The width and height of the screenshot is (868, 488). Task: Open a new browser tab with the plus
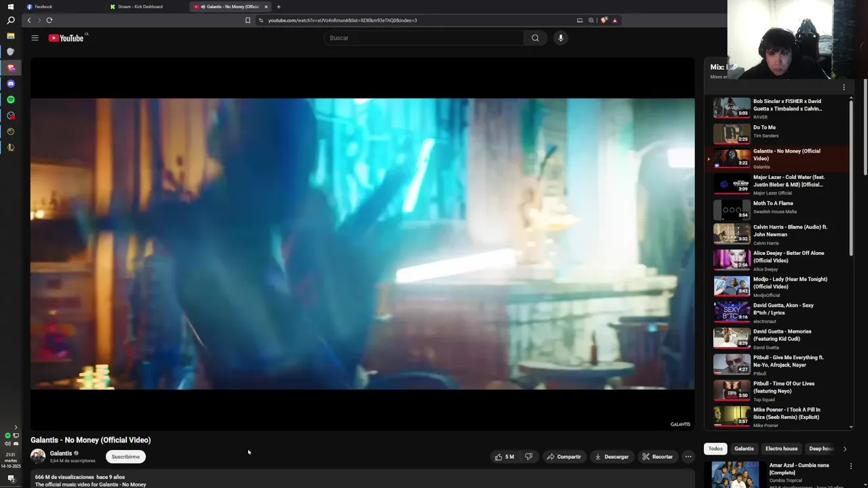(279, 7)
